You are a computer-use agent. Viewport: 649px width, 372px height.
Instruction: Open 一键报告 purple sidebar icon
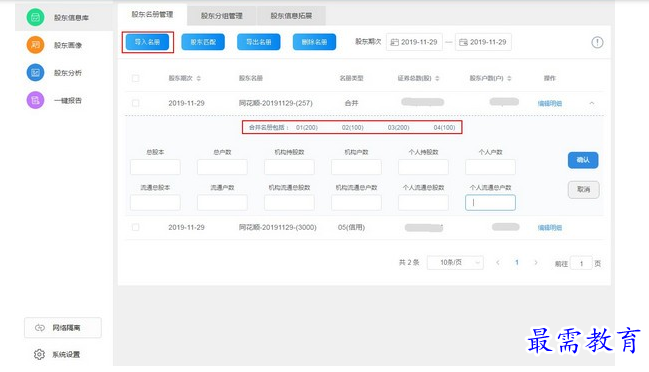coord(35,100)
